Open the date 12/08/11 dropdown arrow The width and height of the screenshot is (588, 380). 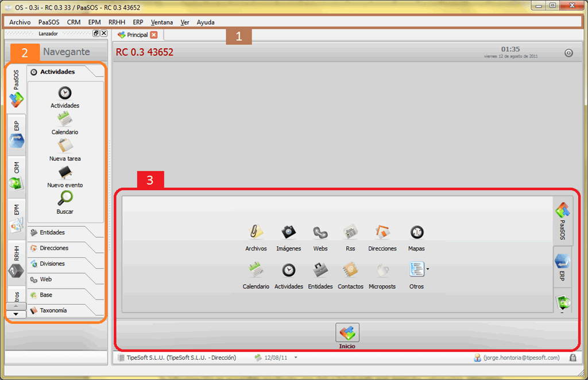(296, 358)
